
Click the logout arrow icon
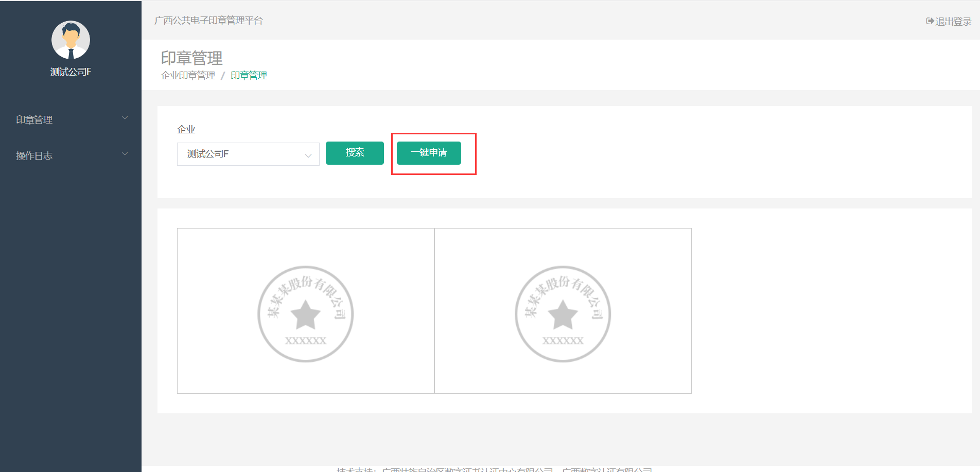pyautogui.click(x=930, y=21)
